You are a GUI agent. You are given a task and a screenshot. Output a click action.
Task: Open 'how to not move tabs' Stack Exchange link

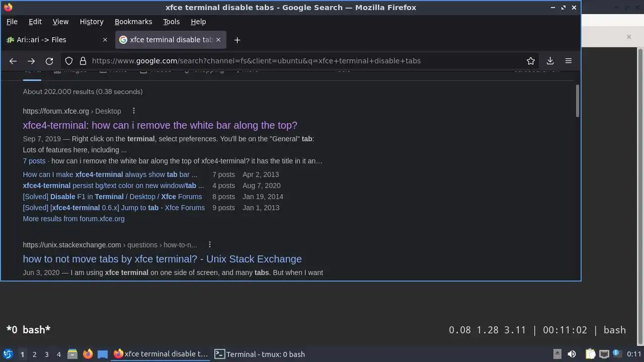pyautogui.click(x=162, y=259)
